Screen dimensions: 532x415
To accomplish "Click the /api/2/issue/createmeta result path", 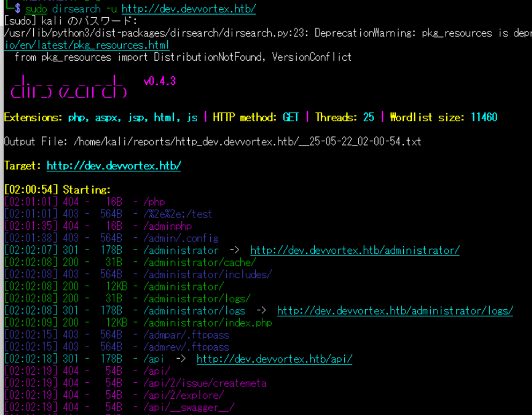I will (204, 383).
